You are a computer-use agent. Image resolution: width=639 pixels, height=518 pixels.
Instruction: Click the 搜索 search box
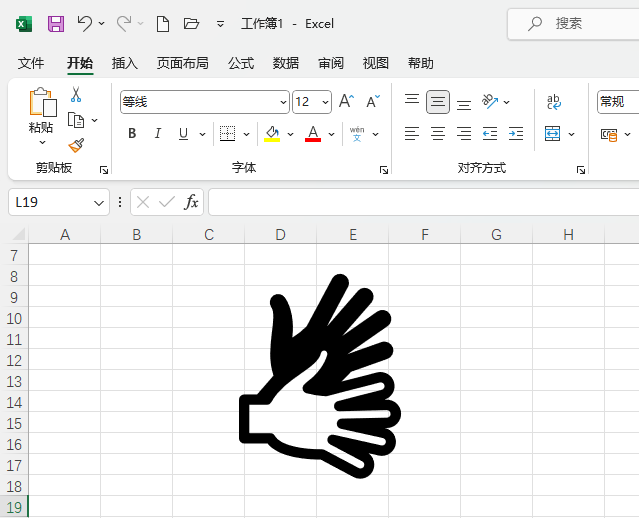pyautogui.click(x=573, y=24)
